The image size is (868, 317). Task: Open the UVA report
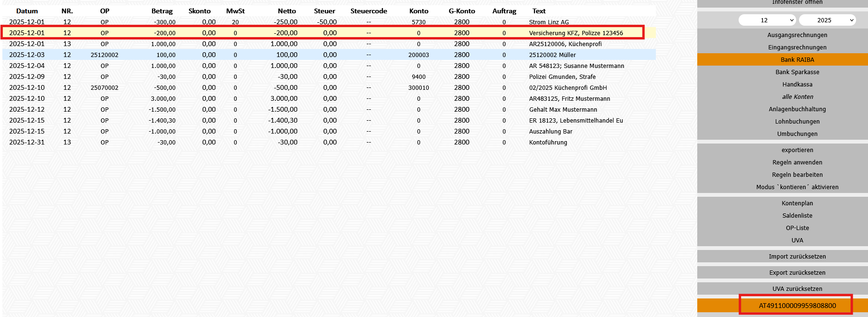pyautogui.click(x=797, y=240)
